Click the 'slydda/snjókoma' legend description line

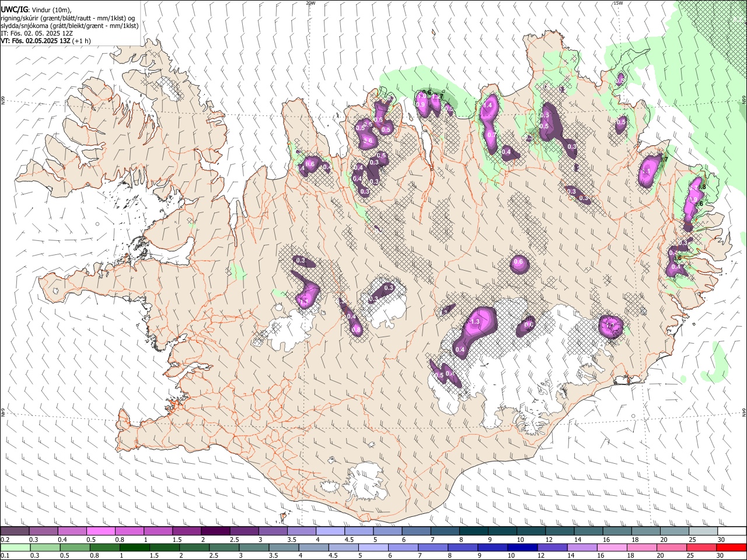pyautogui.click(x=69, y=26)
